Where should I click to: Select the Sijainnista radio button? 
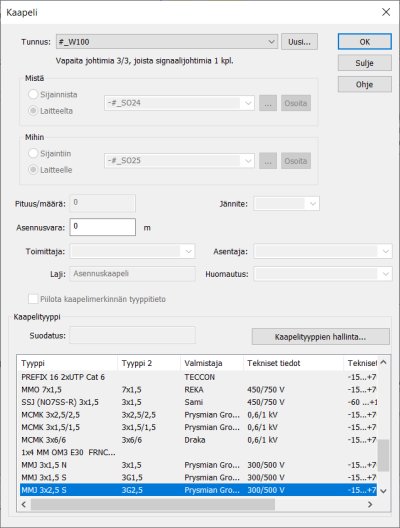pos(33,94)
